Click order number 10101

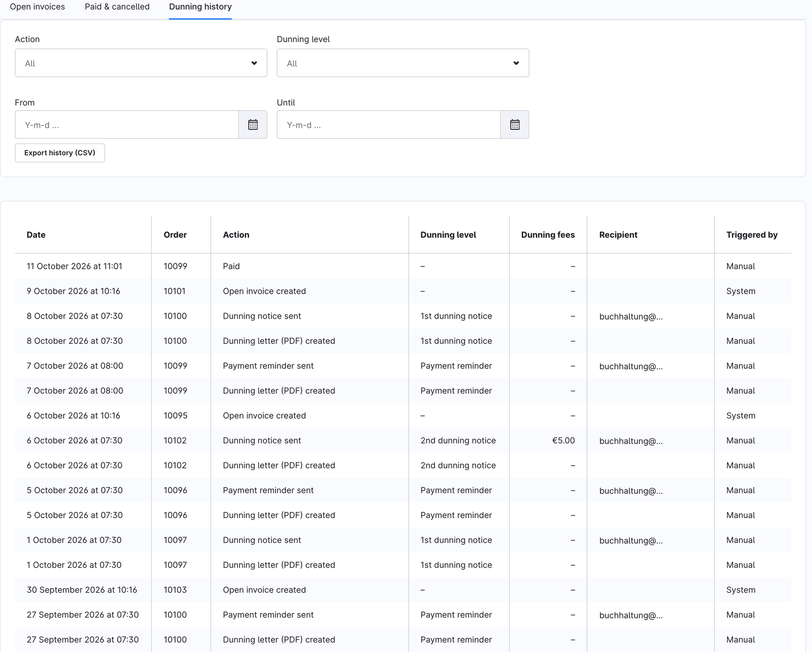pyautogui.click(x=175, y=291)
